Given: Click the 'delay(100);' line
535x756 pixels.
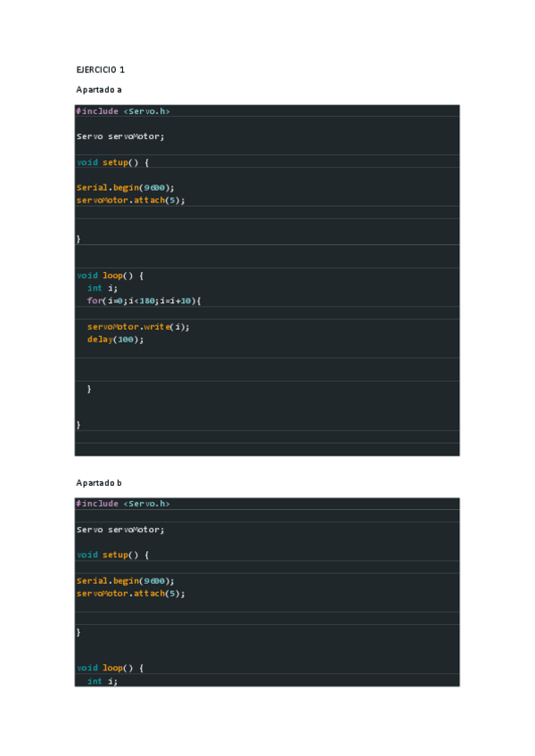Looking at the screenshot, I should point(115,340).
